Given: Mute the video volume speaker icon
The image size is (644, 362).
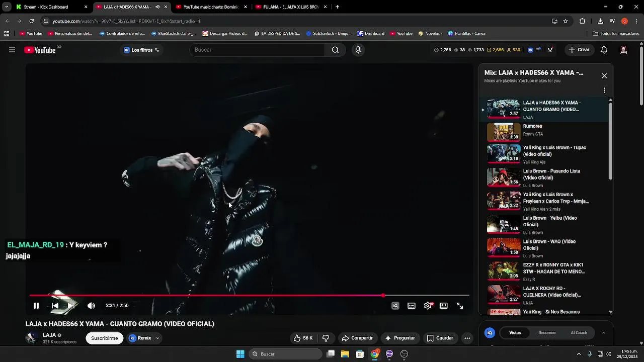Looking at the screenshot, I should pyautogui.click(x=91, y=306).
